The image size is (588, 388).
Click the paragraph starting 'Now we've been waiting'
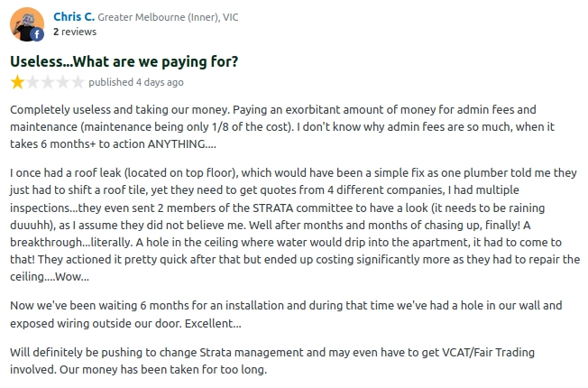(286, 314)
